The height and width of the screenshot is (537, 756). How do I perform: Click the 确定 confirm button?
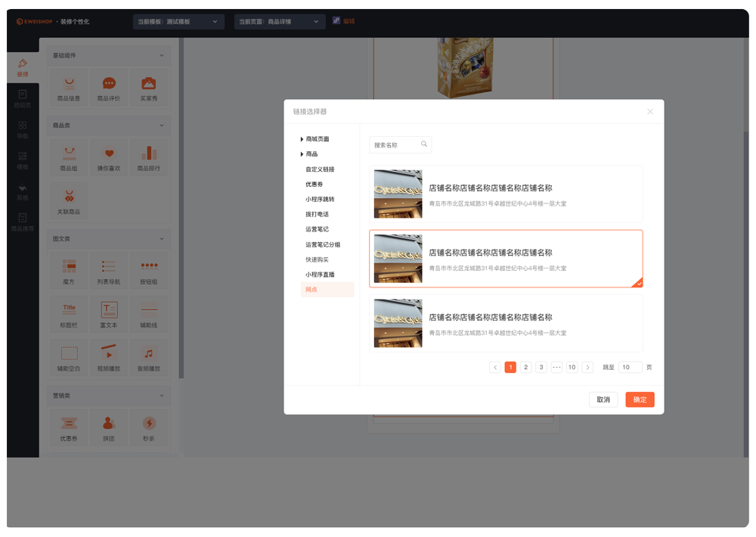click(640, 399)
